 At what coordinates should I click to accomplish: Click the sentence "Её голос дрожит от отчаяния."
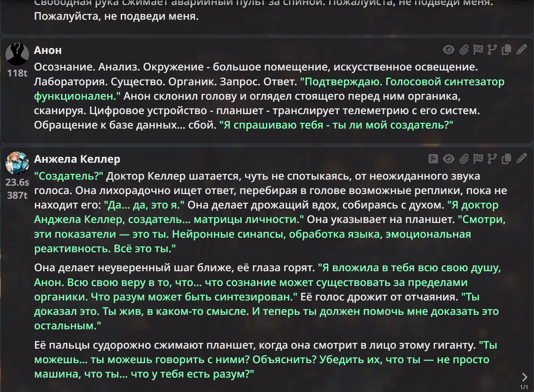click(x=379, y=297)
